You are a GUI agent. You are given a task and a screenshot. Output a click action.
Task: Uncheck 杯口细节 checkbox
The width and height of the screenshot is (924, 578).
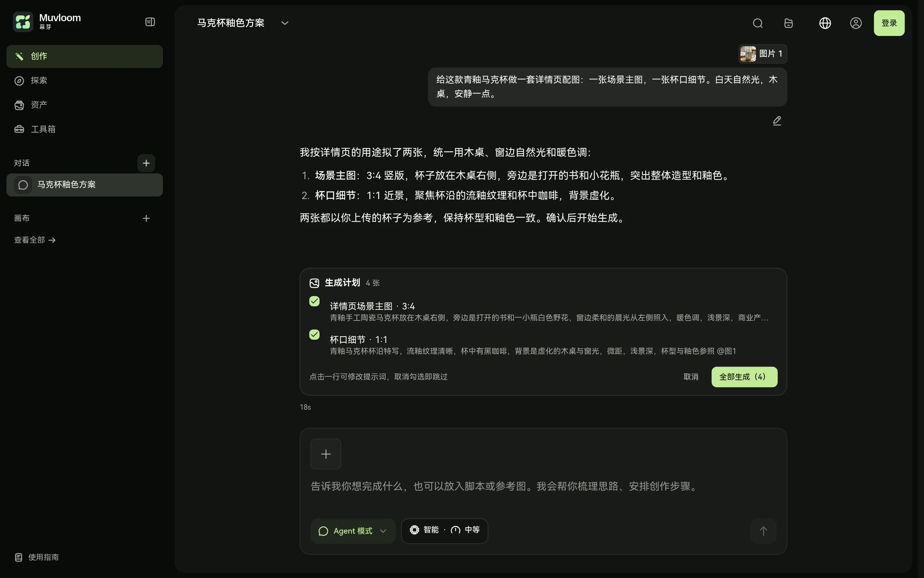pos(314,335)
